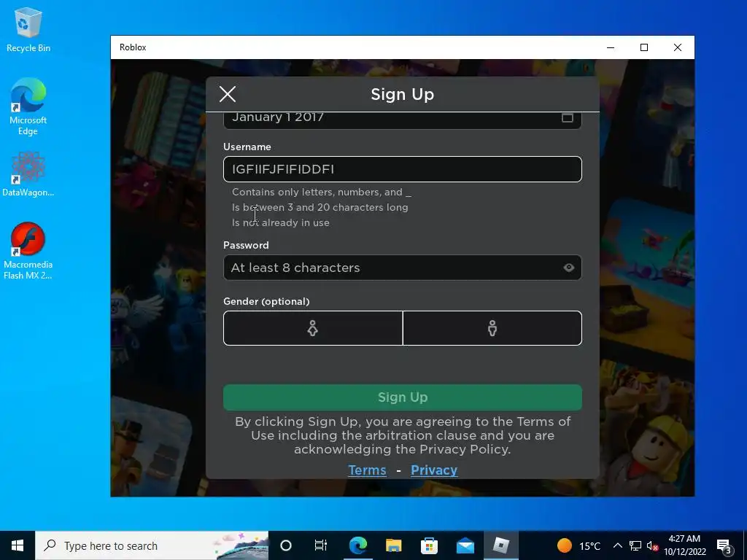Minimize the Roblox window
This screenshot has height=560, width=747.
[x=611, y=47]
